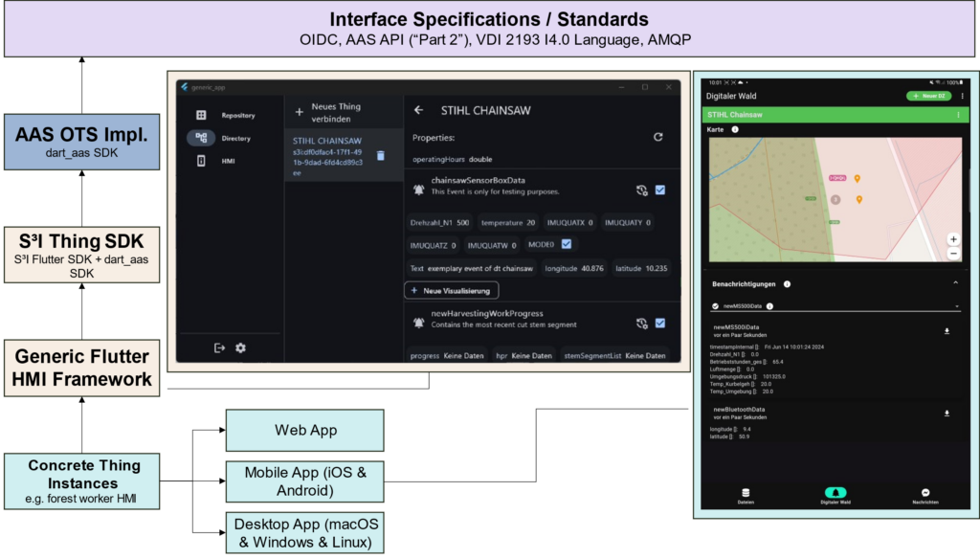Viewport: 980px width, 559px height.
Task: Click the logout icon in the sidebar
Action: tap(219, 347)
